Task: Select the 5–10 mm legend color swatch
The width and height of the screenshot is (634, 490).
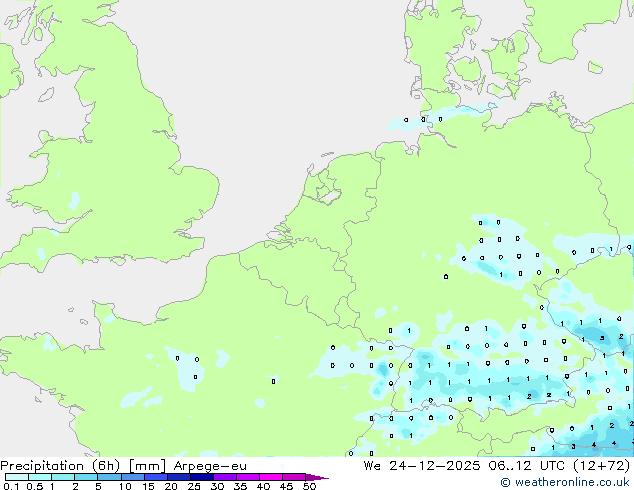Action: (109, 477)
